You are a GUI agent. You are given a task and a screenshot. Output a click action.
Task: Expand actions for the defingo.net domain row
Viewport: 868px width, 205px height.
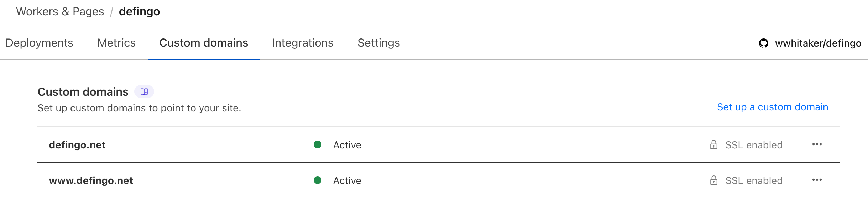pos(817,144)
